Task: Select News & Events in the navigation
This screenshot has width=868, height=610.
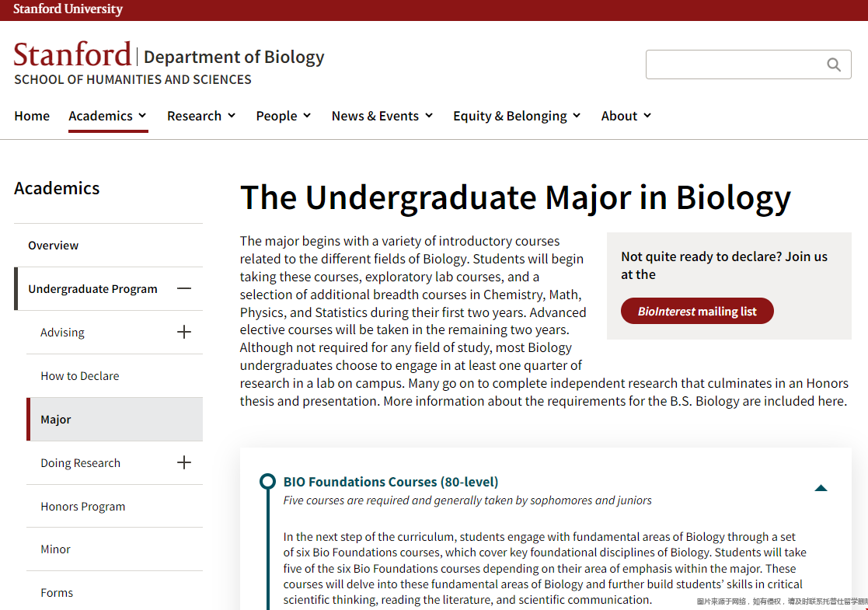Action: pyautogui.click(x=375, y=116)
